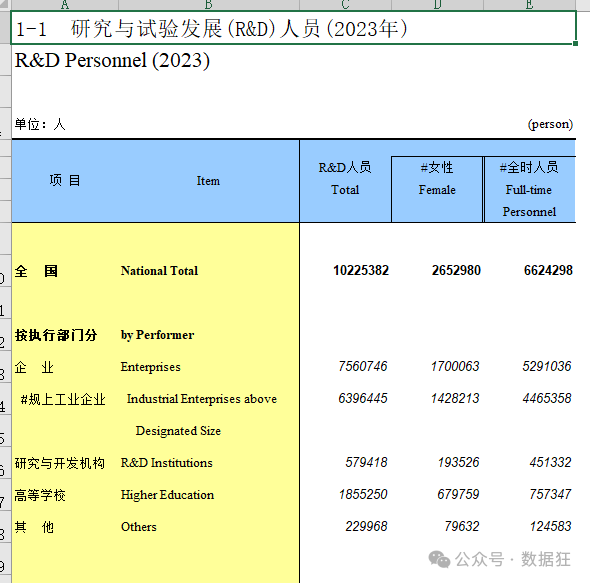
Task: Click the 'Designated Size' label
Action: pyautogui.click(x=178, y=431)
